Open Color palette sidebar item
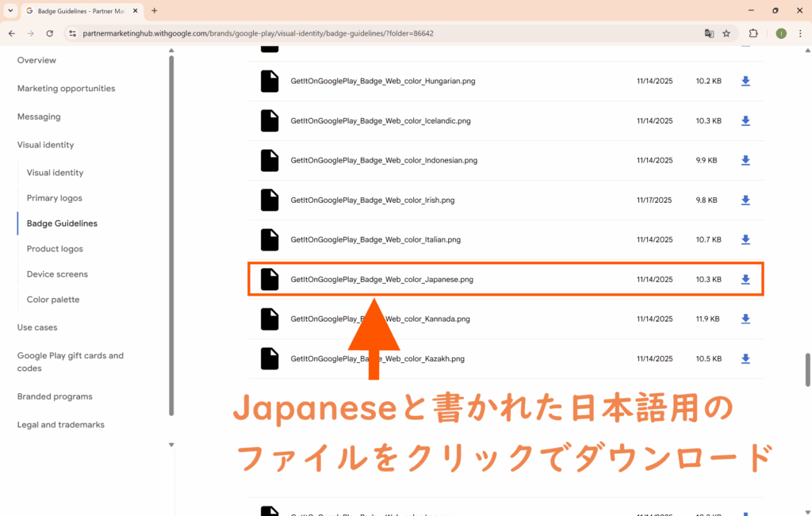Screen dimensions: 812x516 coord(53,300)
